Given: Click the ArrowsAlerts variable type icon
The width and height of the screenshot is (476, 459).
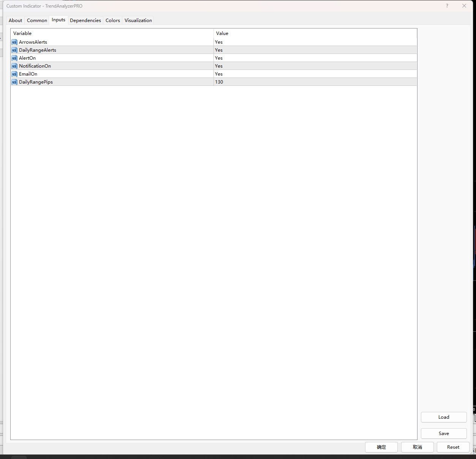Looking at the screenshot, I should (x=14, y=42).
